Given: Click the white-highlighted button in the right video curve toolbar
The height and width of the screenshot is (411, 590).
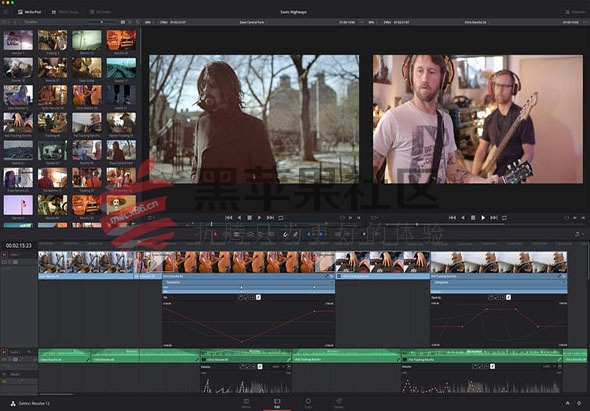Looking at the screenshot, I should coord(508,297).
